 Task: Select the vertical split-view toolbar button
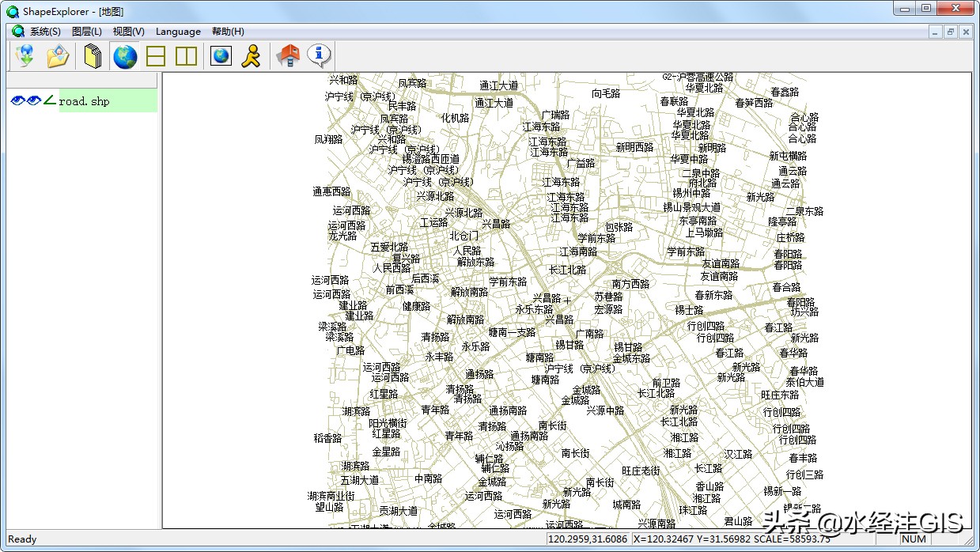[x=187, y=55]
